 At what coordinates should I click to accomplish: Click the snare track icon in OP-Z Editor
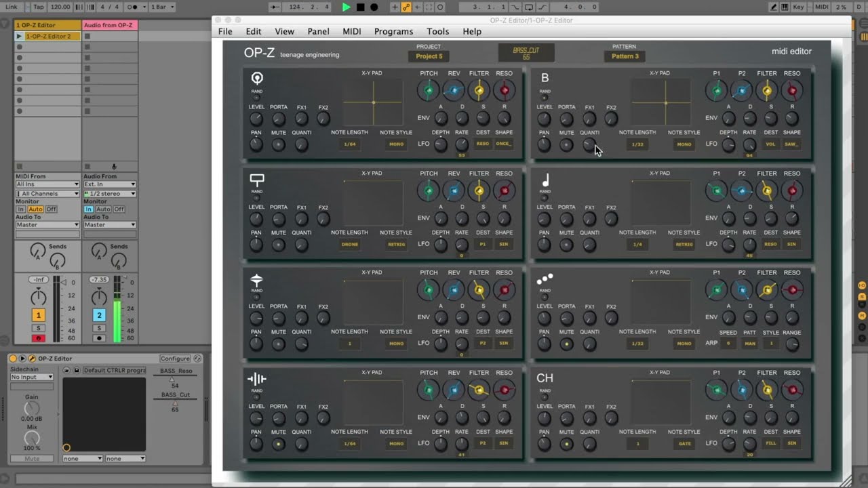pyautogui.click(x=257, y=180)
